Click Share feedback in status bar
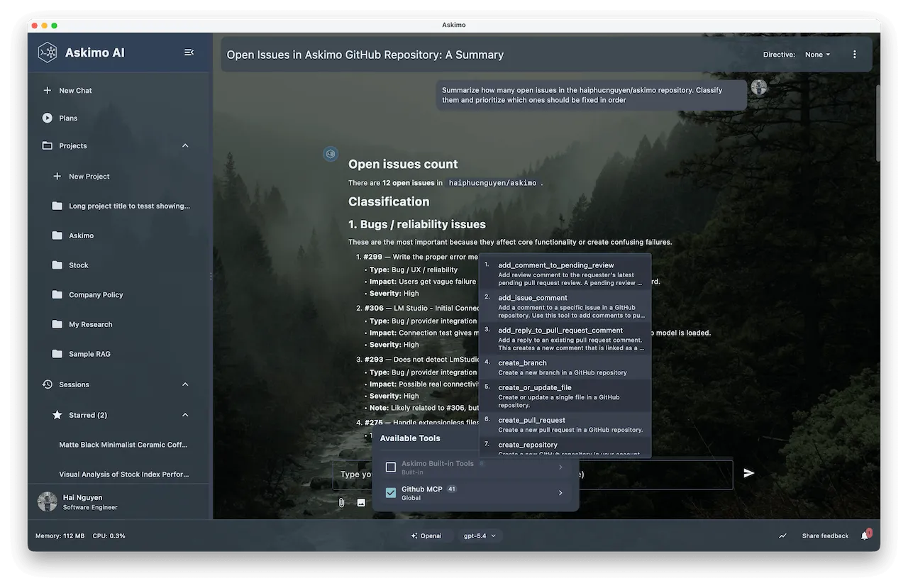 (825, 536)
